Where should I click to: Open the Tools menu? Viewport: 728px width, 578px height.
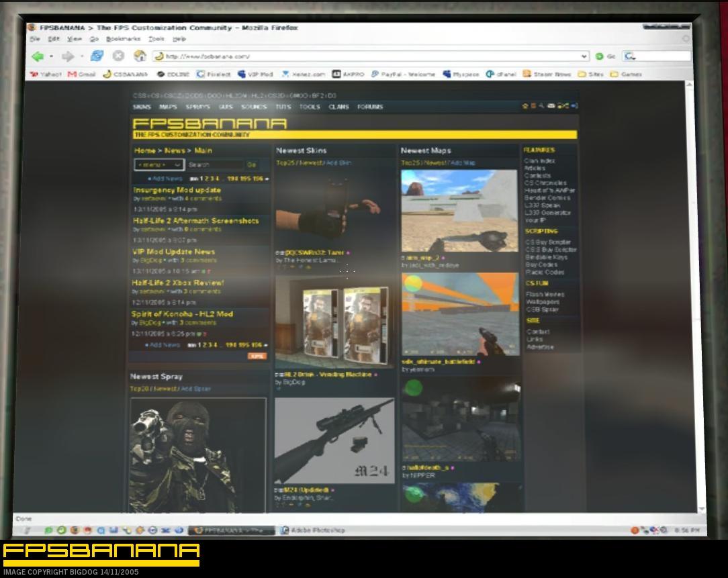pyautogui.click(x=156, y=39)
